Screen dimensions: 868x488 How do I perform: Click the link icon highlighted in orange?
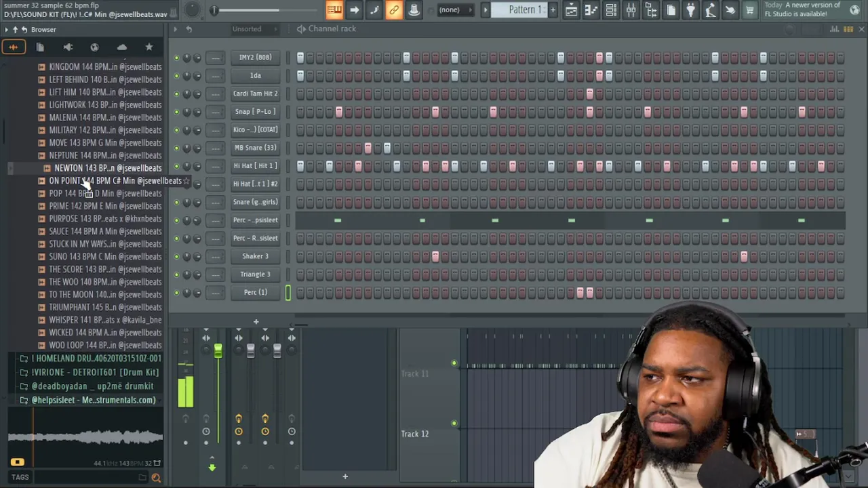click(394, 10)
